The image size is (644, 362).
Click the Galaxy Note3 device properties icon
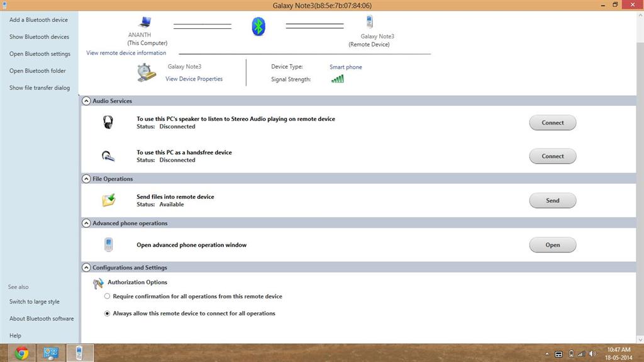[x=146, y=72]
